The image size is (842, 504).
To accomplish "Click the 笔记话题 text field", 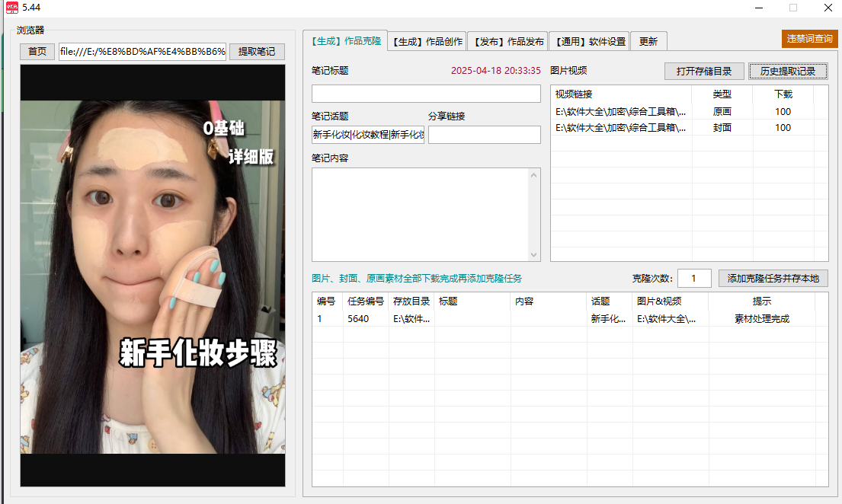I will [x=368, y=135].
